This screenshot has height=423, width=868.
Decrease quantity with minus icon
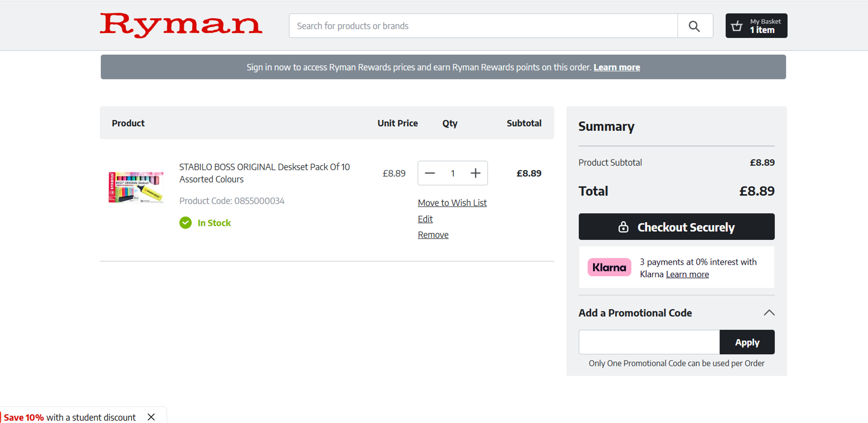tap(430, 173)
